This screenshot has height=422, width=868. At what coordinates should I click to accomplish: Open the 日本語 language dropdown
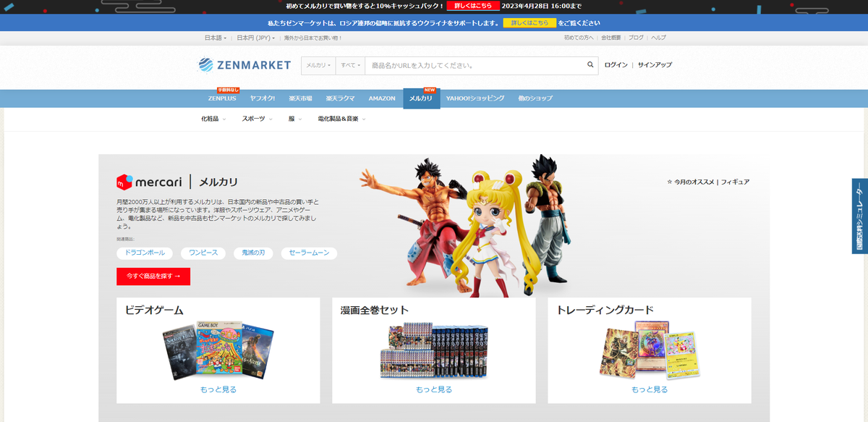[216, 38]
